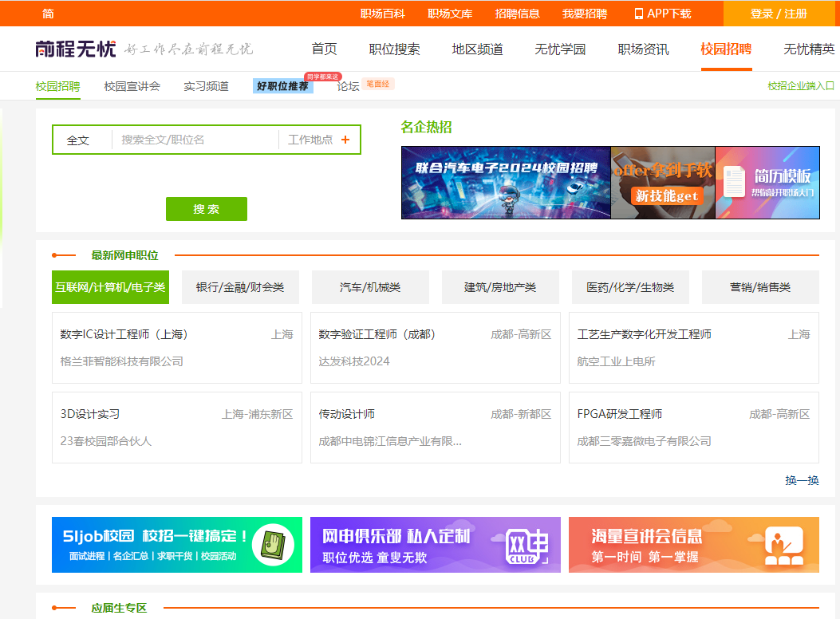The height and width of the screenshot is (619, 840).
Task: Click the plus icon beside 工作地点
Action: coord(345,140)
